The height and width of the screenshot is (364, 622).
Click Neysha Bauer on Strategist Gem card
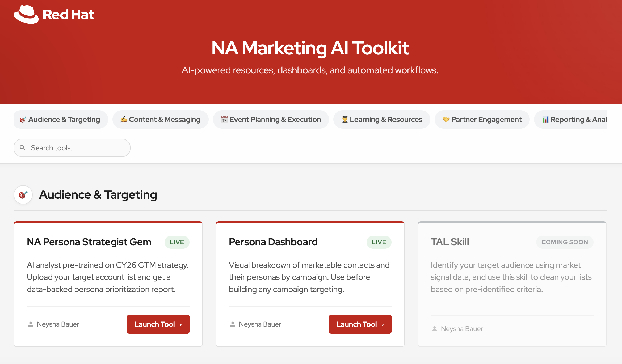pyautogui.click(x=58, y=324)
